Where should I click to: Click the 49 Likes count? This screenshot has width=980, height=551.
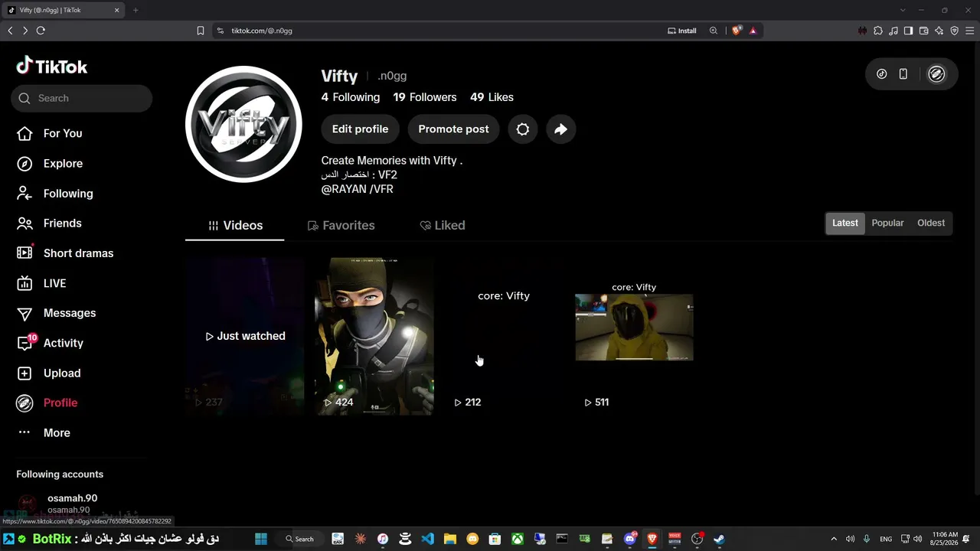tap(492, 97)
